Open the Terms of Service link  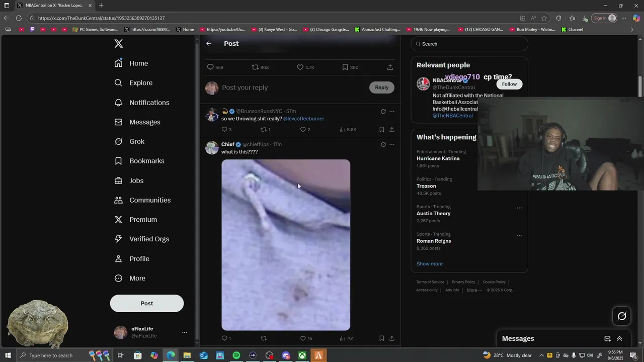coord(430,282)
